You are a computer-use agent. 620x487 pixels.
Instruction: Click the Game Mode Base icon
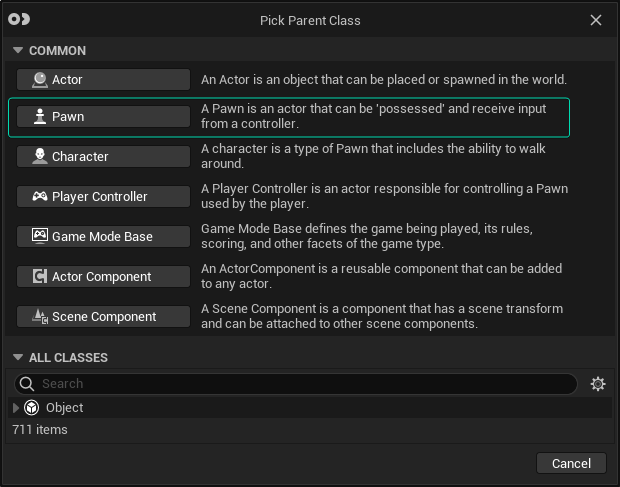[40, 236]
